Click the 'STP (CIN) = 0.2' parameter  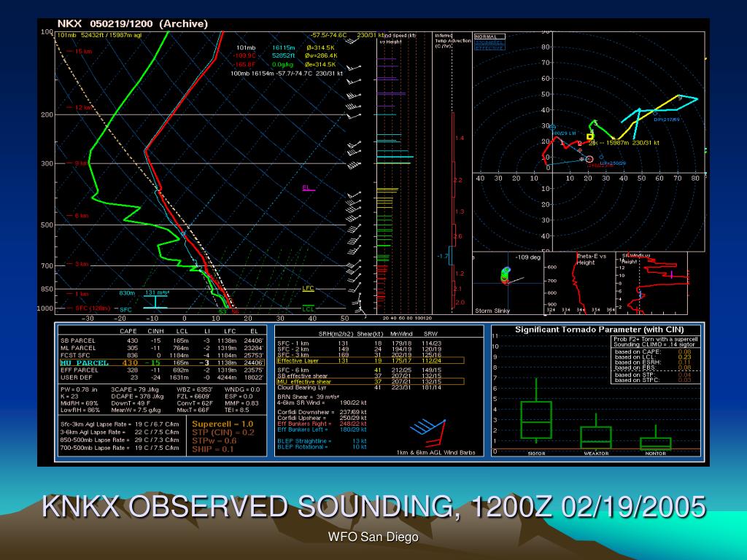click(x=223, y=432)
